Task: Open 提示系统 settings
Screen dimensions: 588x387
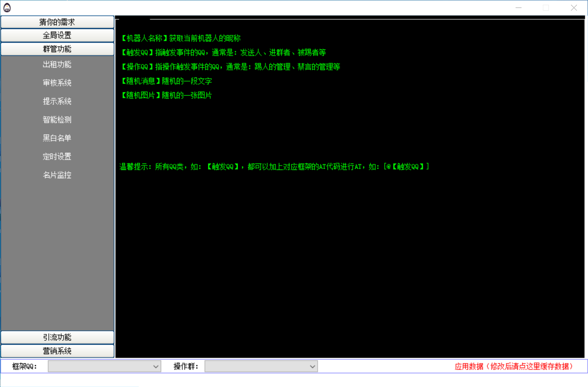Action: pos(57,101)
